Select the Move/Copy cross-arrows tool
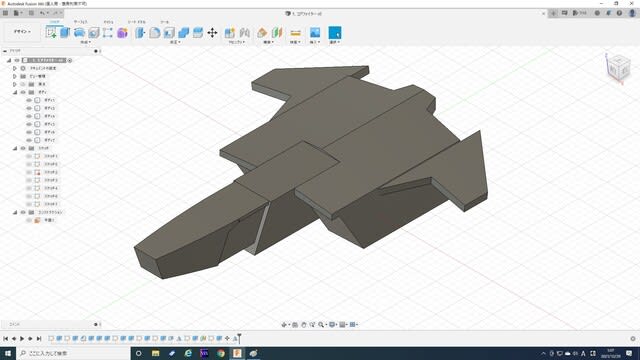640x360 pixels. (212, 33)
